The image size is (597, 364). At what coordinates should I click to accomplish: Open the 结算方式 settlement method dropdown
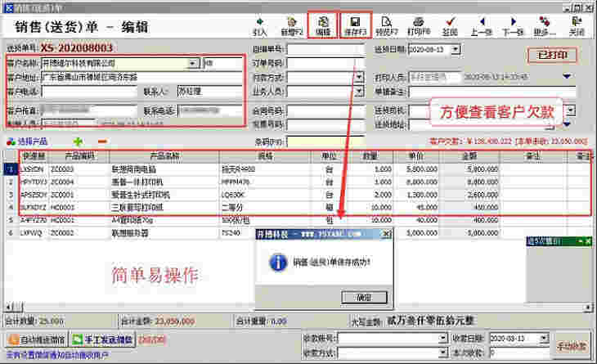(359, 77)
